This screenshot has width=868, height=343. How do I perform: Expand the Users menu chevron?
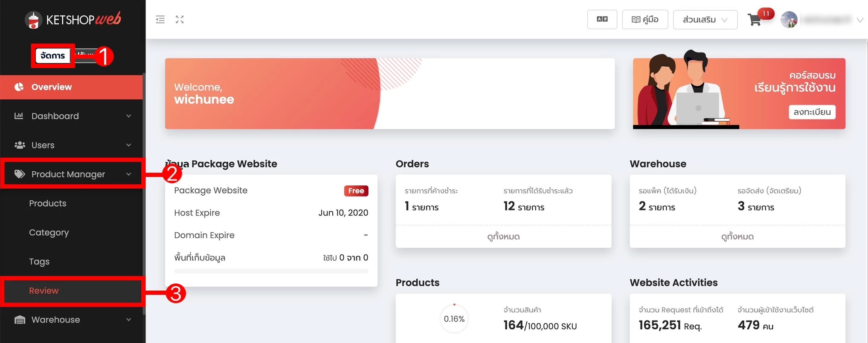click(x=128, y=145)
